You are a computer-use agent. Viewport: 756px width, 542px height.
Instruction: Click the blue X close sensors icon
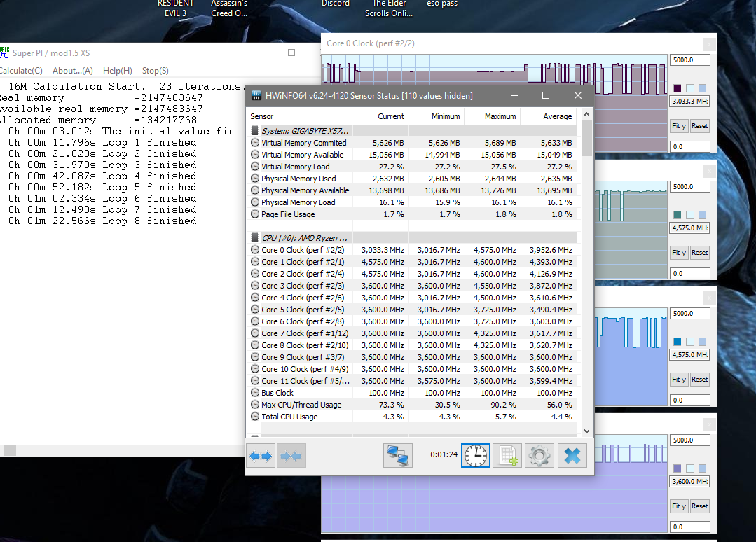[x=572, y=456]
